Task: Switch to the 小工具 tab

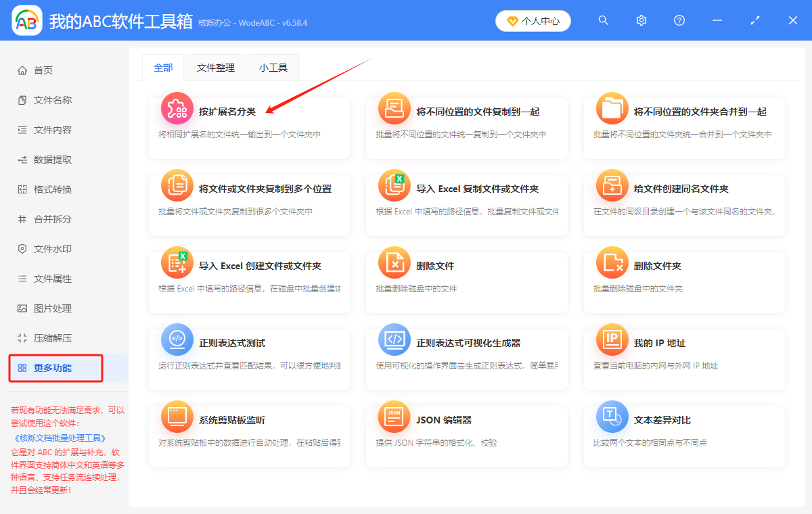Action: (273, 68)
